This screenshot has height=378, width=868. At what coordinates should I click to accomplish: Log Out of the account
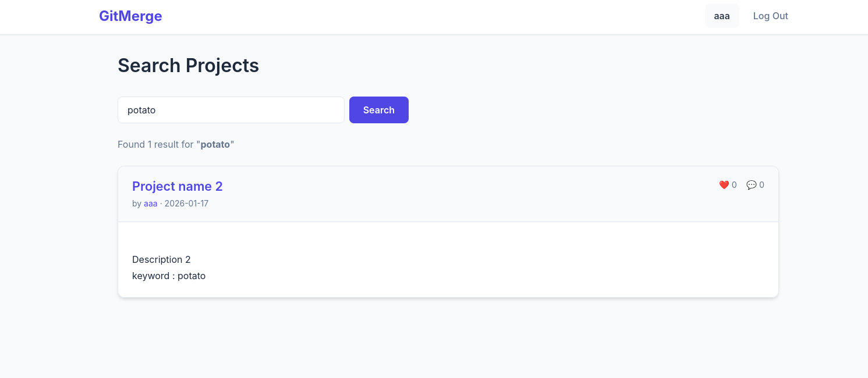(770, 16)
